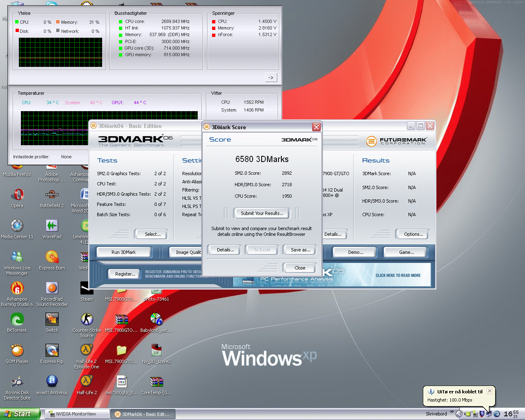The width and height of the screenshot is (525, 420).
Task: Click Save as in the score dialog
Action: coord(300,250)
